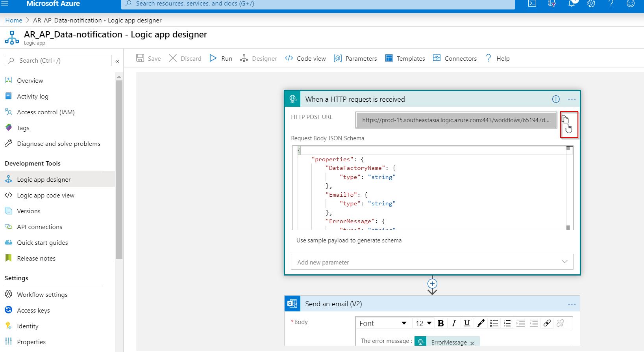Open the notifications bell
This screenshot has width=644, height=352.
tap(572, 4)
